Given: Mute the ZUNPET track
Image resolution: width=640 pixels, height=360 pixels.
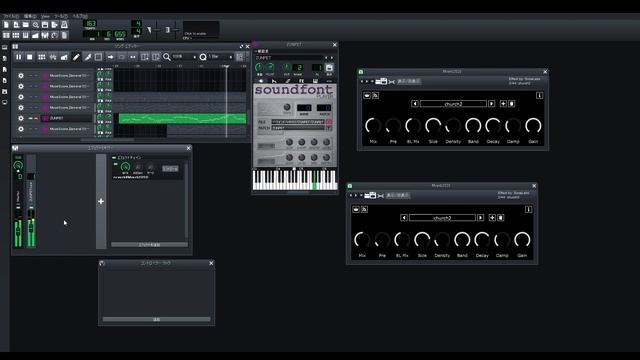Looking at the screenshot, I should (30, 118).
